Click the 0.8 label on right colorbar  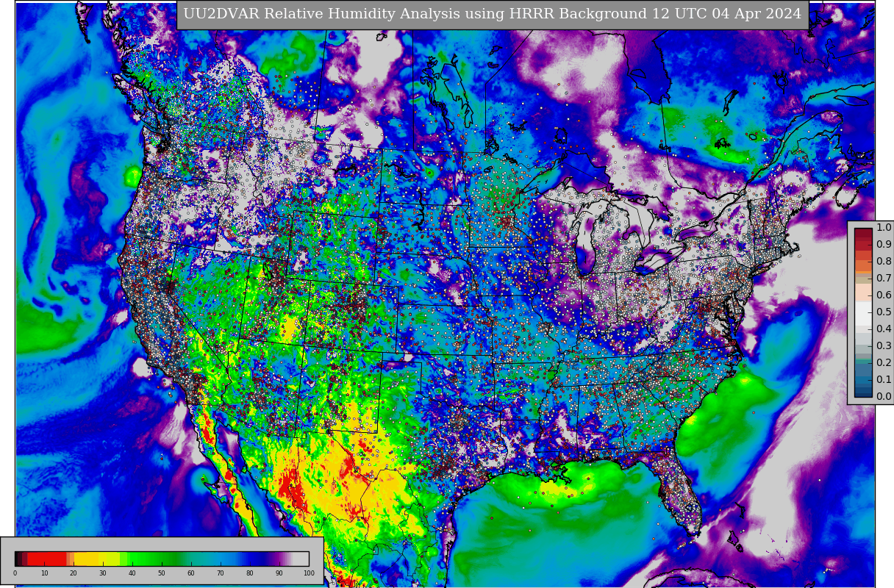(x=884, y=262)
